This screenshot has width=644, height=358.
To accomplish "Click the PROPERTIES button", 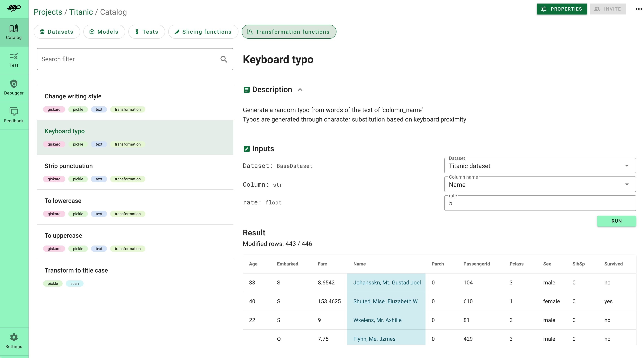I will (x=561, y=9).
